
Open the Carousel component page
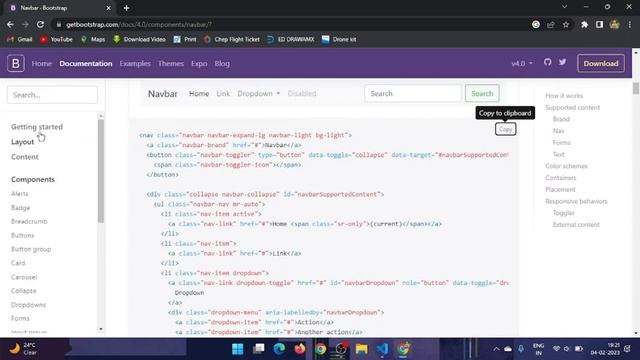click(x=24, y=277)
